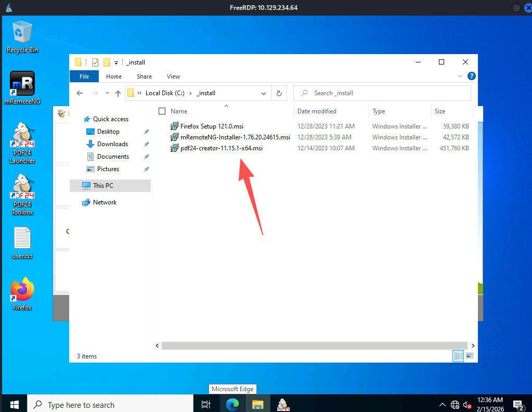Open the Recycle Bin desktop icon
This screenshot has width=532, height=412.
(x=22, y=36)
